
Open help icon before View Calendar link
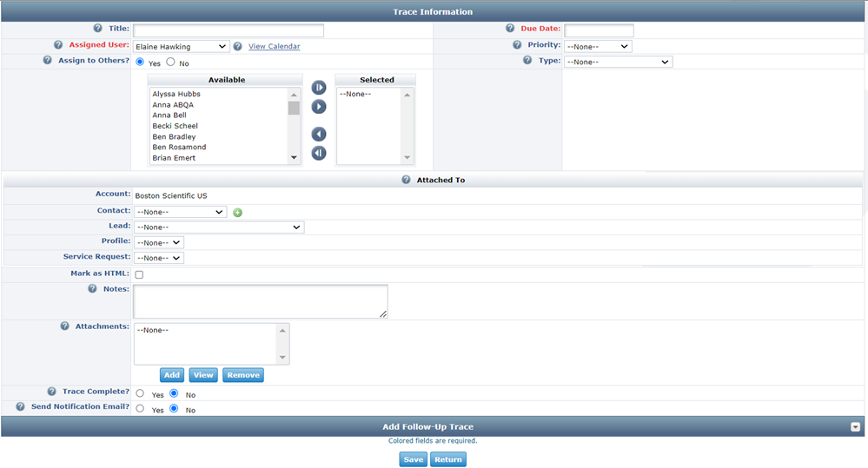tap(237, 47)
